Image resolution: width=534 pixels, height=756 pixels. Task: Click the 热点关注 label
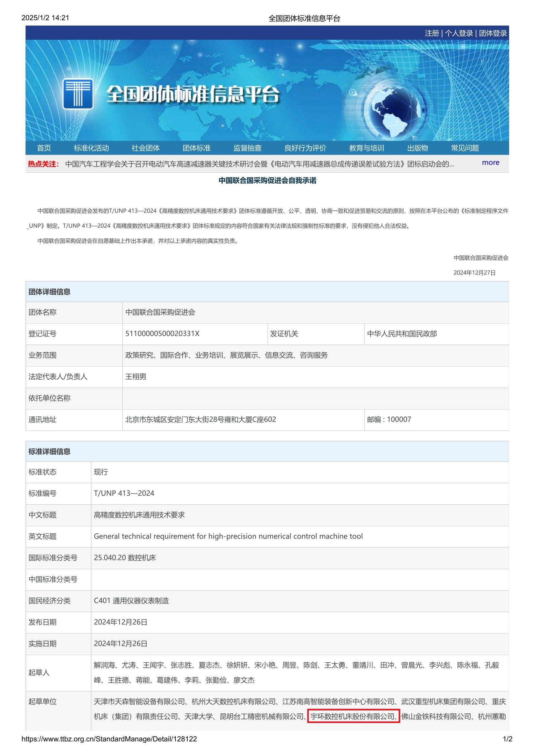pyautogui.click(x=43, y=164)
